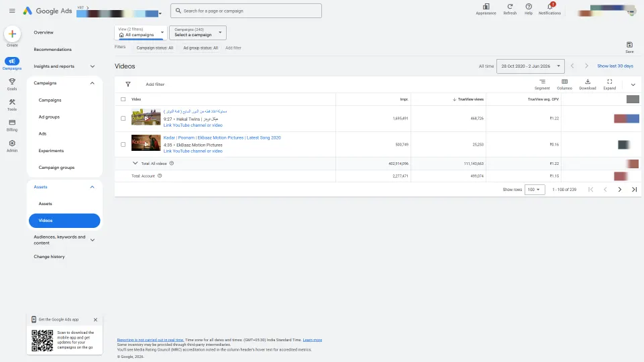
Task: Click Reporting is not carried out in real time
Action: [150, 340]
